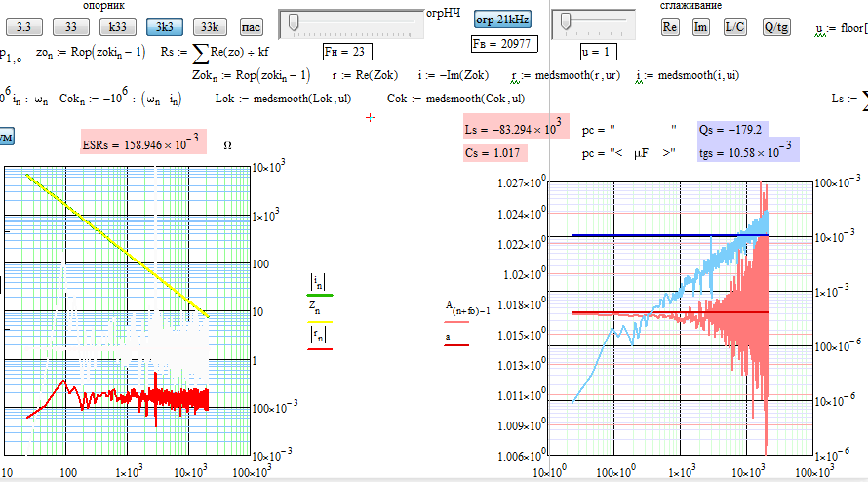Toggle the highlighted 3k3 button
The image size is (868, 482).
click(x=165, y=27)
